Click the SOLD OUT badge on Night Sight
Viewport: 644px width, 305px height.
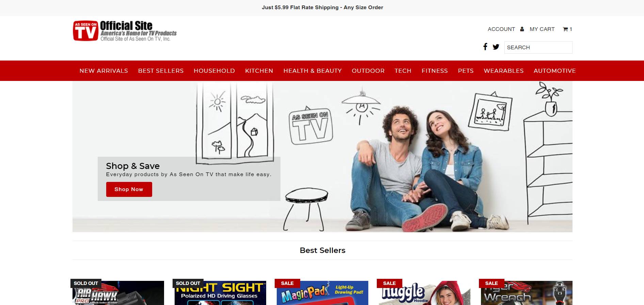pos(188,283)
